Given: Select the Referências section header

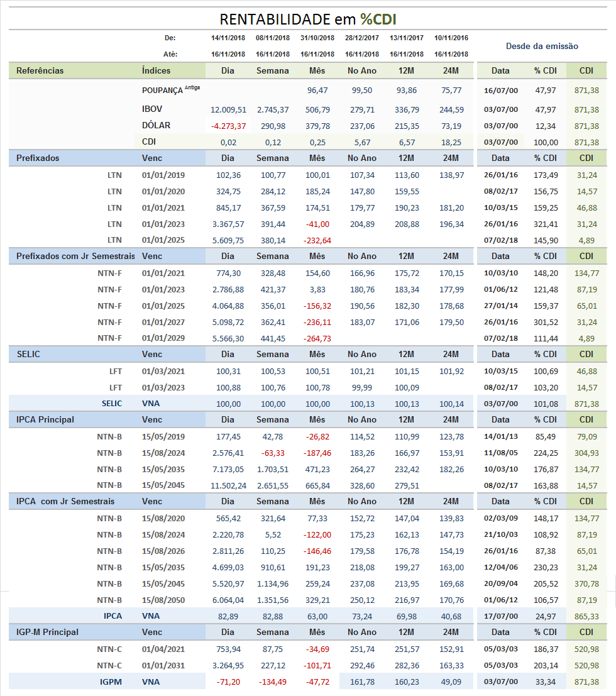Looking at the screenshot, I should click(x=40, y=70).
